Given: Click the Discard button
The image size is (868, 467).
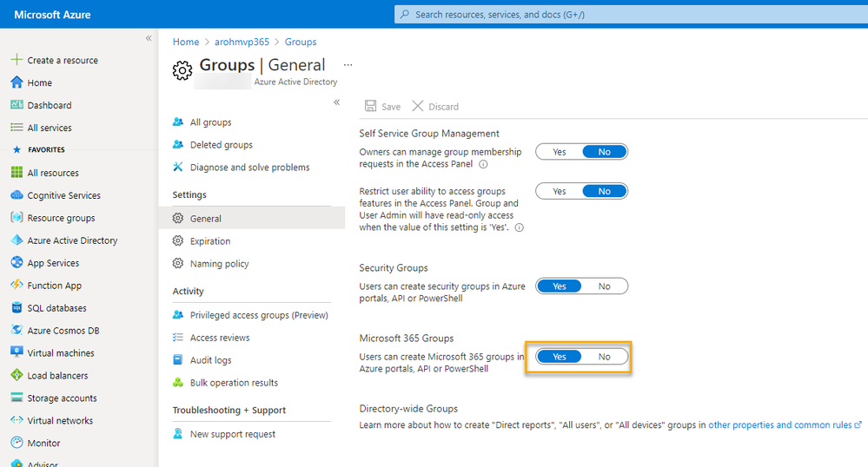Looking at the screenshot, I should pos(435,106).
